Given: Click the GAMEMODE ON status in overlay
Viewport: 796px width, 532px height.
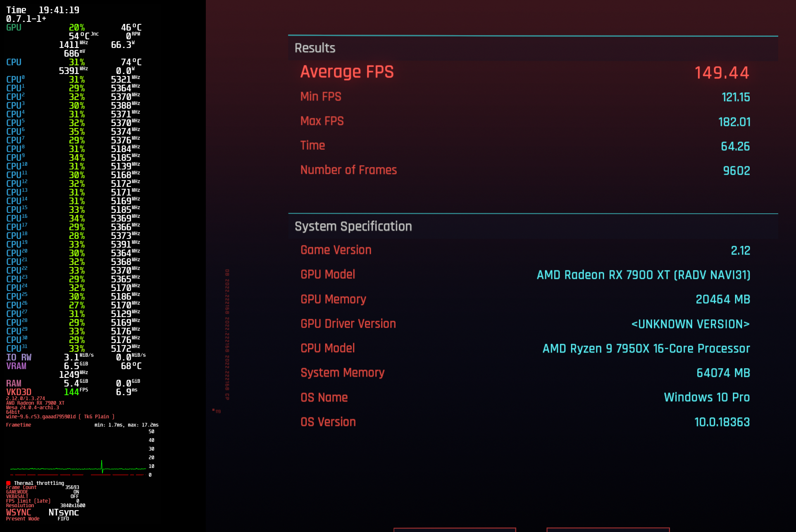Looking at the screenshot, I should tap(76, 492).
